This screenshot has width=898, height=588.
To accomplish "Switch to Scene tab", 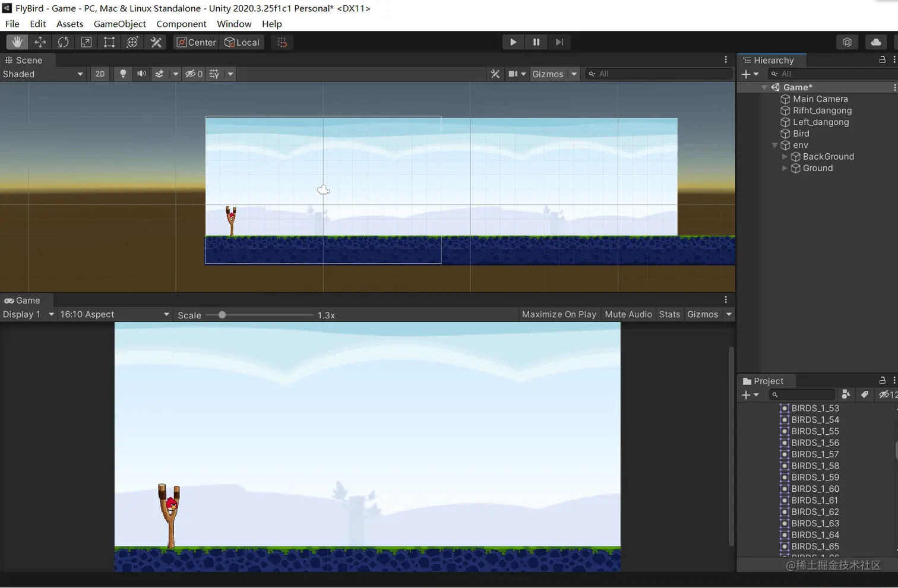I will (24, 60).
